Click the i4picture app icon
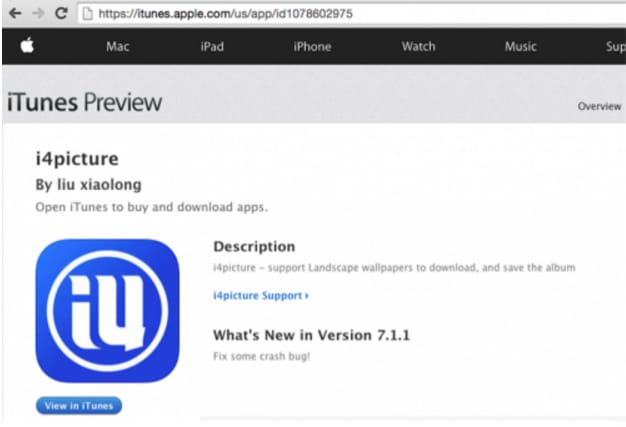The image size is (626, 427). [x=107, y=310]
